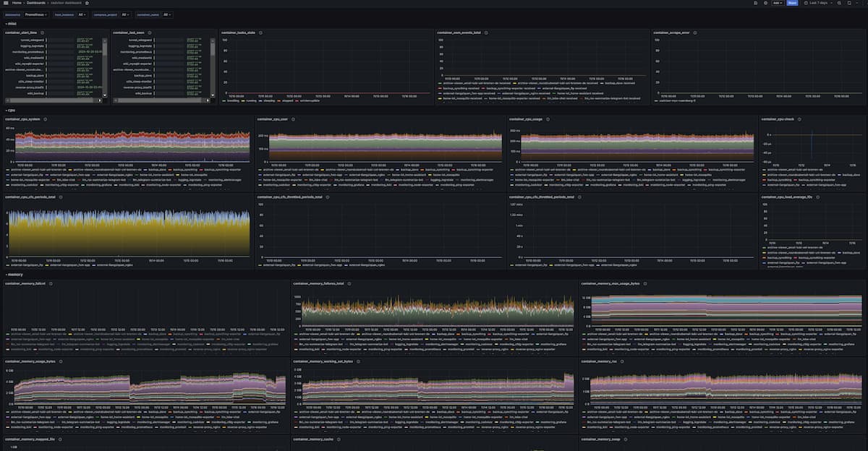Open dashboard settings with the gear icon
The height and width of the screenshot is (451, 868).
click(765, 3)
